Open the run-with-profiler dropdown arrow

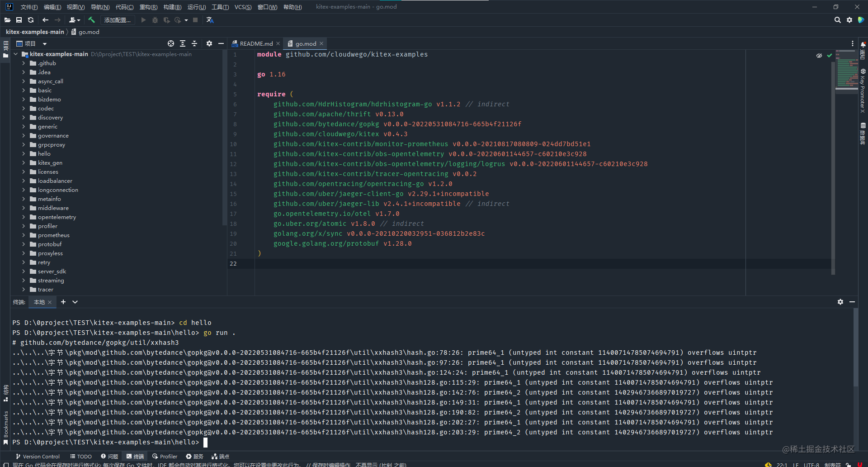tap(186, 20)
